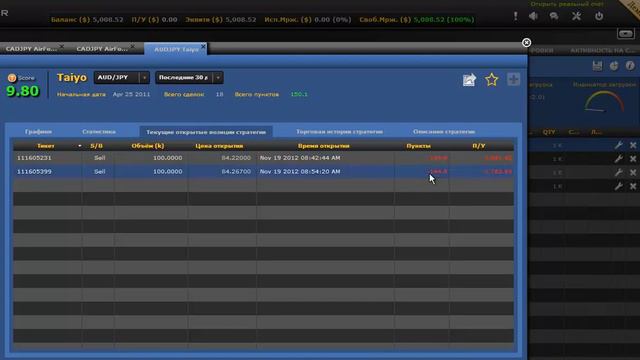
Task: Sort by the Объём (k) column header
Action: click(x=148, y=146)
